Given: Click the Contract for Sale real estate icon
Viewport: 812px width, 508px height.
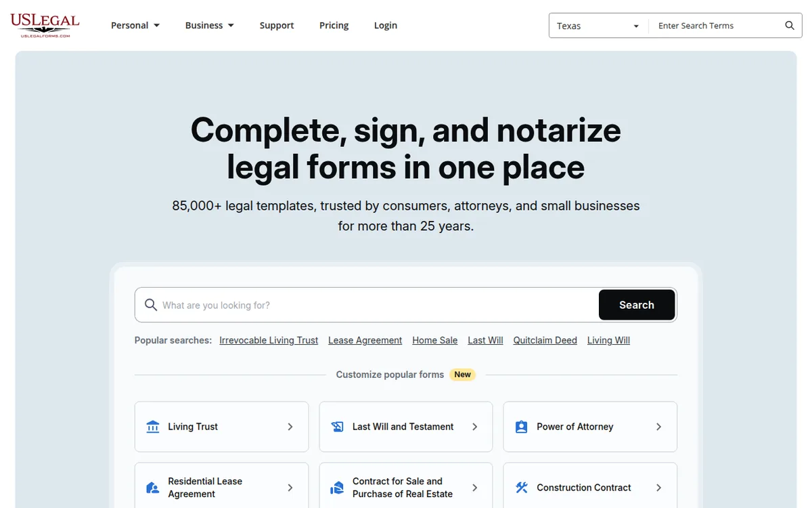Looking at the screenshot, I should (337, 488).
